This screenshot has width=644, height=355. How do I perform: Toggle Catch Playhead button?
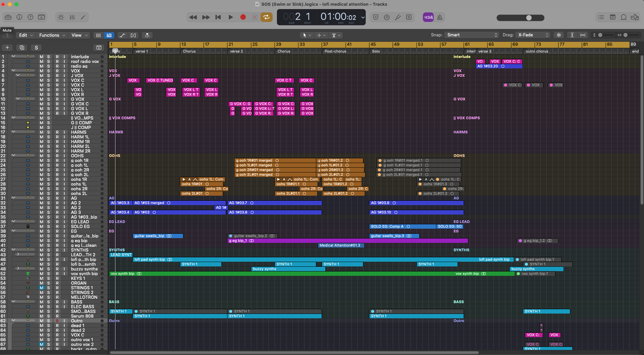(147, 35)
